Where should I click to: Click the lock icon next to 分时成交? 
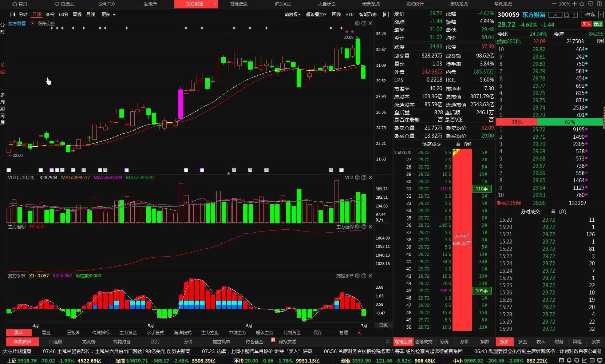(x=553, y=211)
